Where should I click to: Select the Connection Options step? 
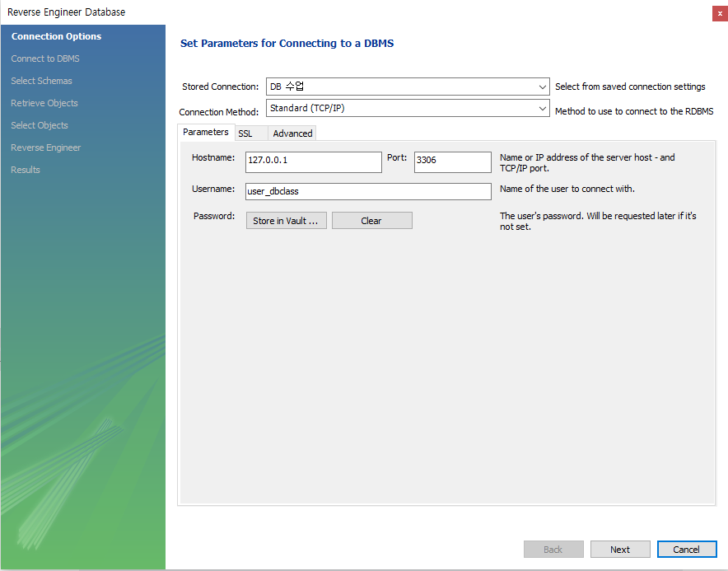(56, 36)
